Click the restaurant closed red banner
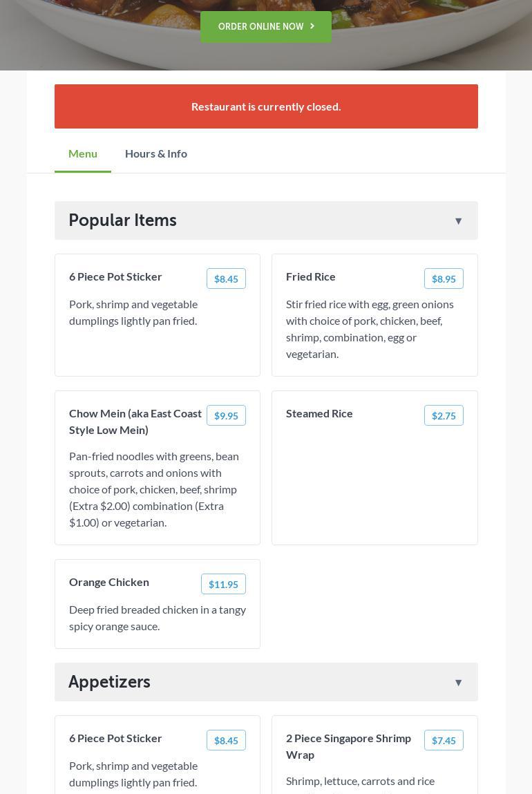The width and height of the screenshot is (532, 794). click(266, 106)
